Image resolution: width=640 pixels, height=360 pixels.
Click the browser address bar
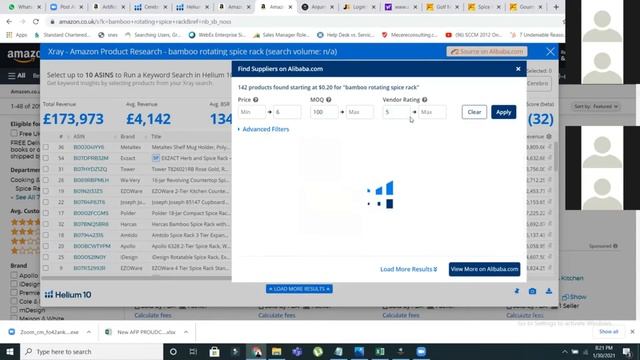pos(303,22)
